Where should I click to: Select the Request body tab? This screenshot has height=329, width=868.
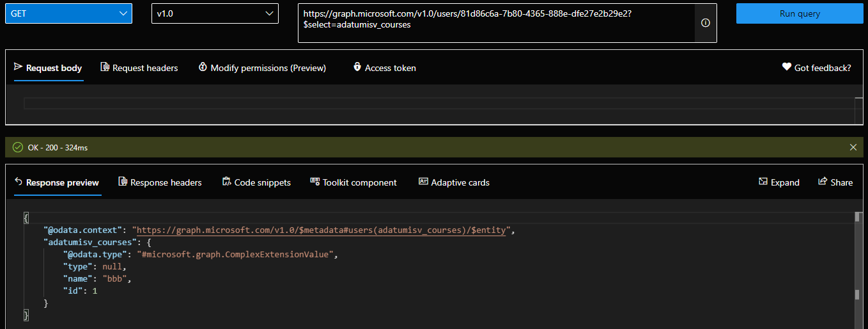(x=48, y=68)
